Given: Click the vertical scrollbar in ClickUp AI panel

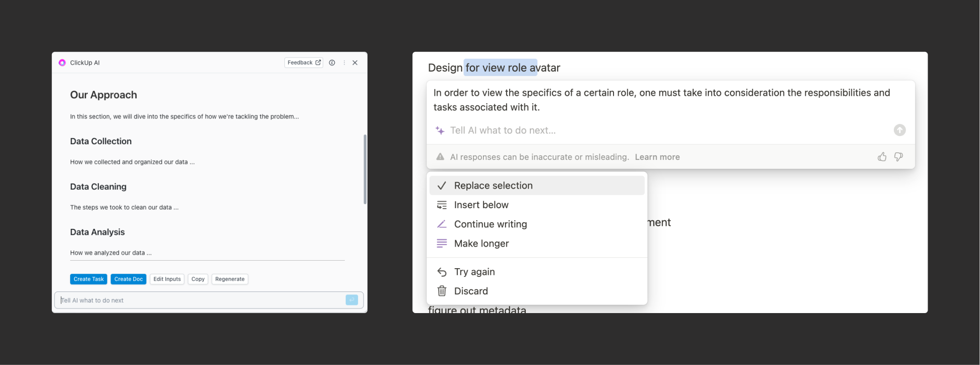Looking at the screenshot, I should tap(365, 169).
